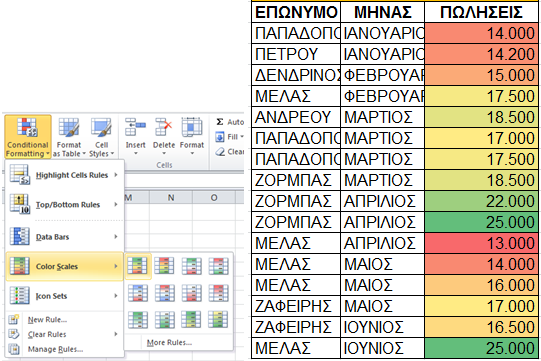Apply Yellow-Green color scale
Image resolution: width=541 pixels, height=361 pixels.
[219, 320]
